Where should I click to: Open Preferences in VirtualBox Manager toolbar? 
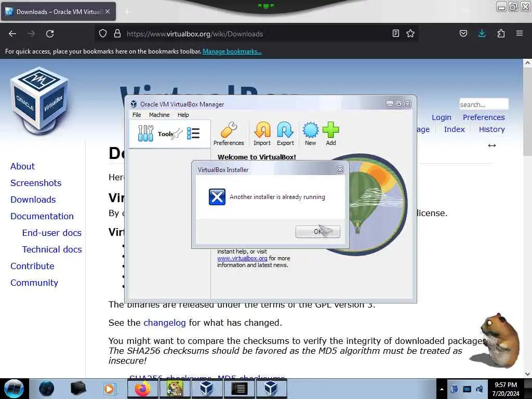point(229,134)
